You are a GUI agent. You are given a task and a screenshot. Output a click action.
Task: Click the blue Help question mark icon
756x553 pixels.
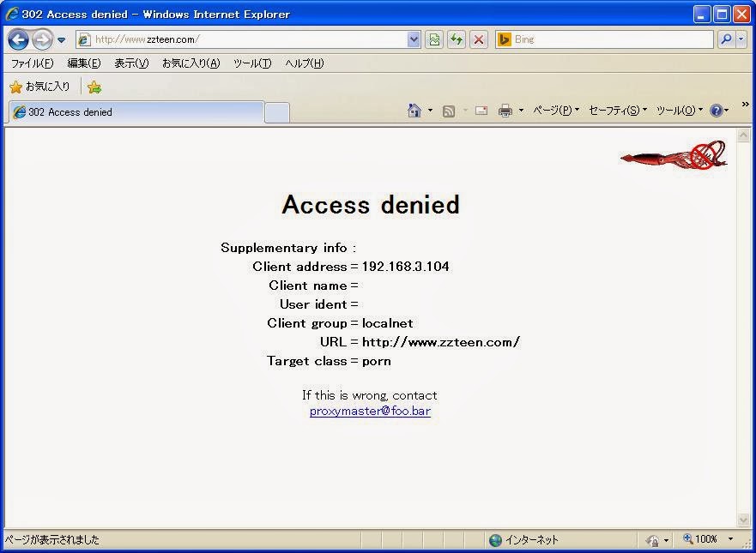point(717,111)
